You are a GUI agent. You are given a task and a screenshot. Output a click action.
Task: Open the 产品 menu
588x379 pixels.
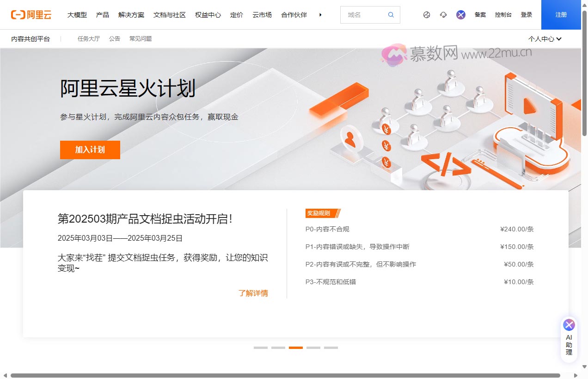103,15
